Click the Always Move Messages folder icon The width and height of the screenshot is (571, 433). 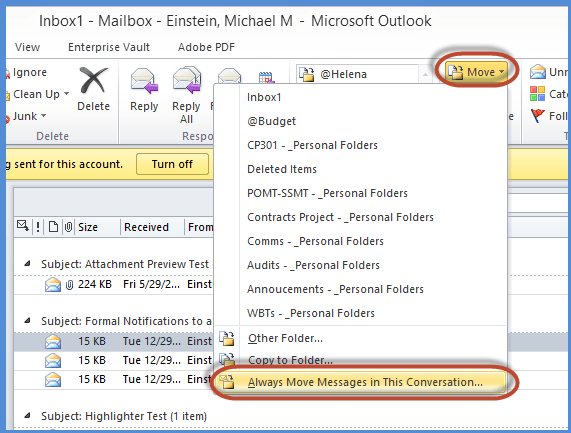pos(227,382)
